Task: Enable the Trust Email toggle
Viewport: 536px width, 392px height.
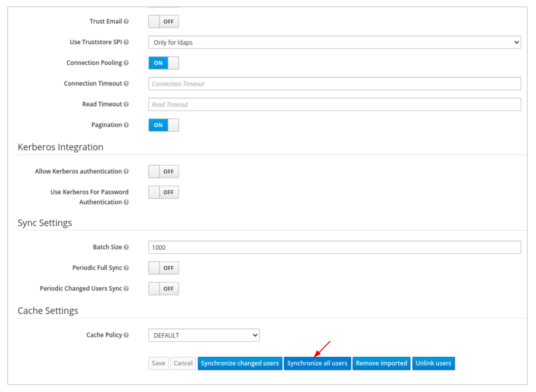Action: (163, 22)
